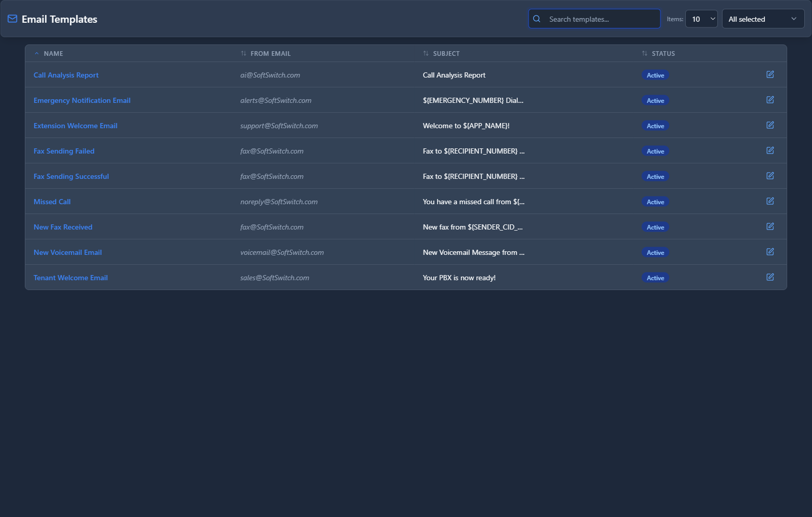Click Active badge in Tenant Welcome Email row

(x=655, y=278)
